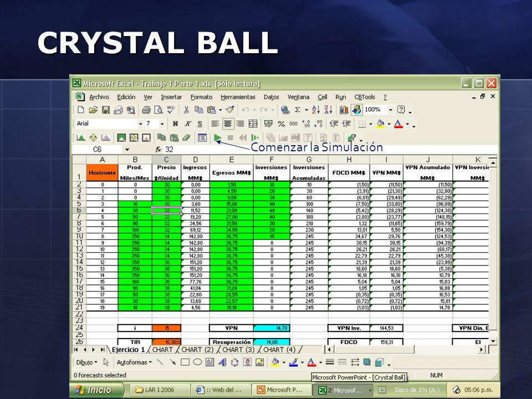This screenshot has height=399, width=532.
Task: Open the Autoformas menu
Action: [x=134, y=362]
